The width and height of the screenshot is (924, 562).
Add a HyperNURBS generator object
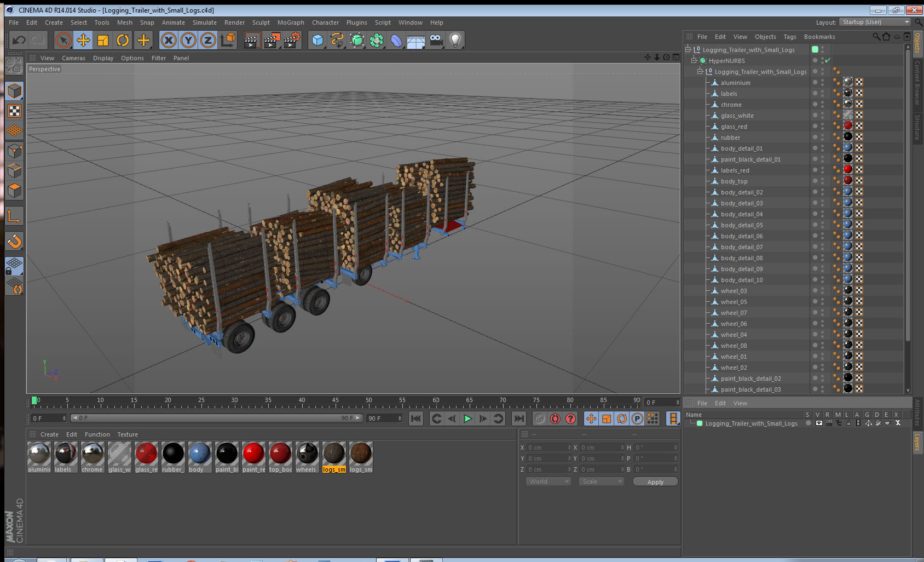coord(357,40)
